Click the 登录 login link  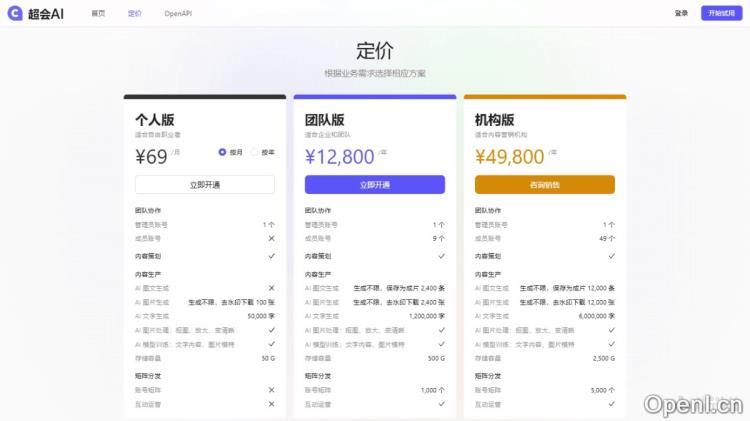pos(681,13)
